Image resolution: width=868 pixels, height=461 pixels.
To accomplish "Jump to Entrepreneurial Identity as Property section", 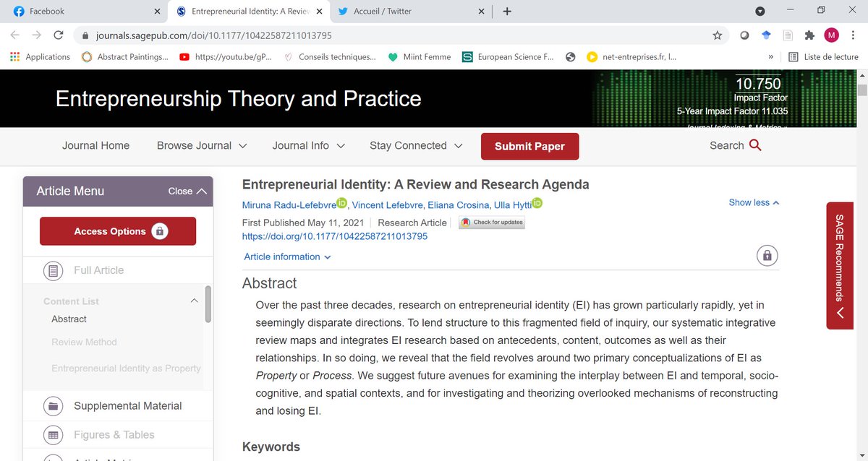I will 126,368.
